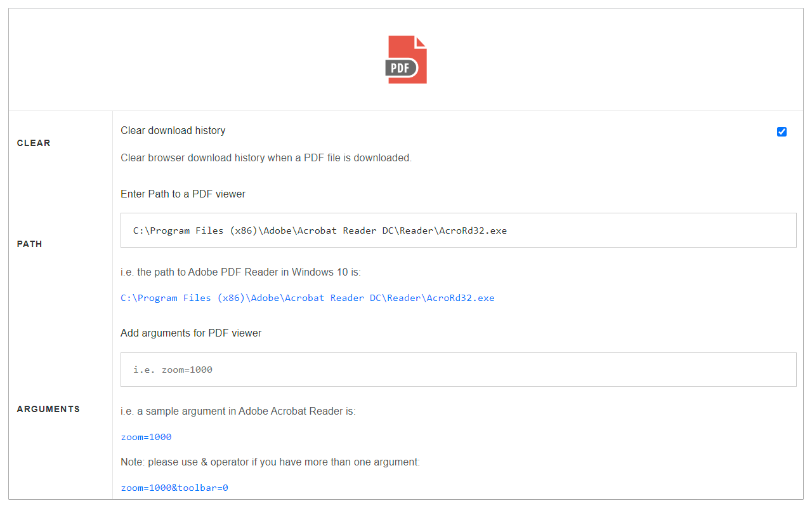
Task: Select the AcroRd32.exe path in the input
Action: coord(320,230)
